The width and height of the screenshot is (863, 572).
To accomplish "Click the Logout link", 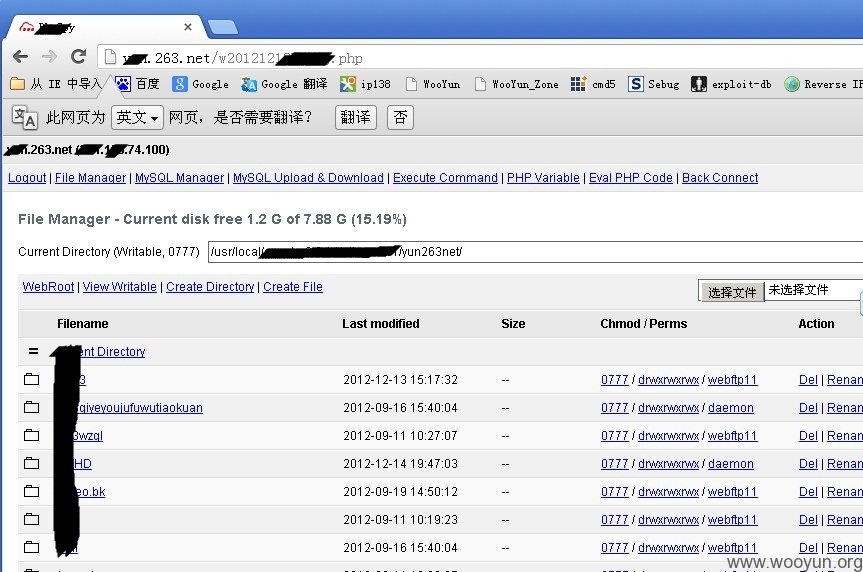I will (27, 178).
